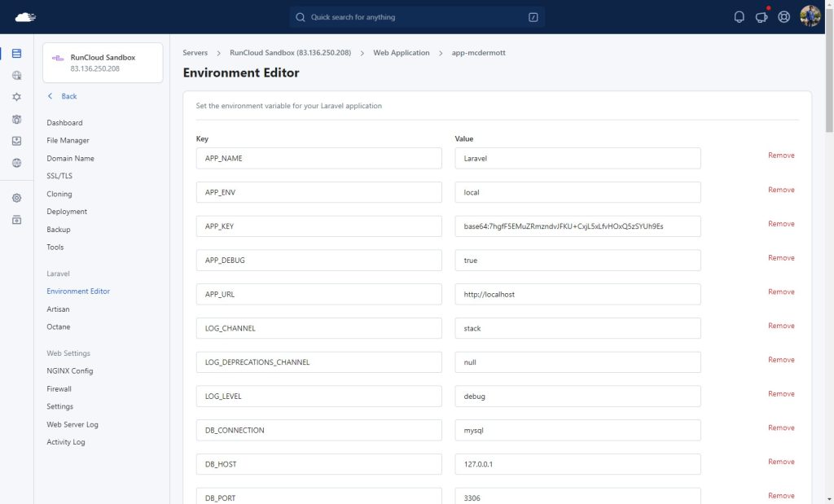Open Octane in the sidebar
This screenshot has width=834, height=504.
pos(58,327)
